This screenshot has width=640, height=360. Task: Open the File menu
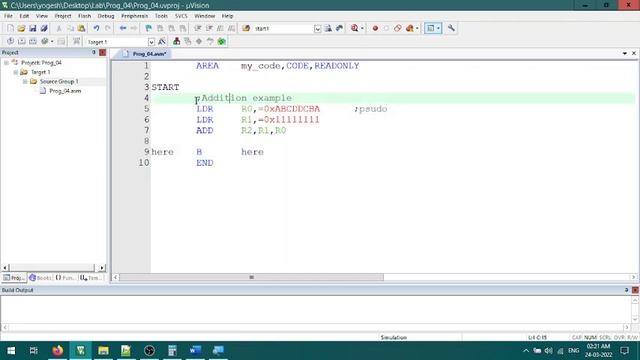pos(8,16)
